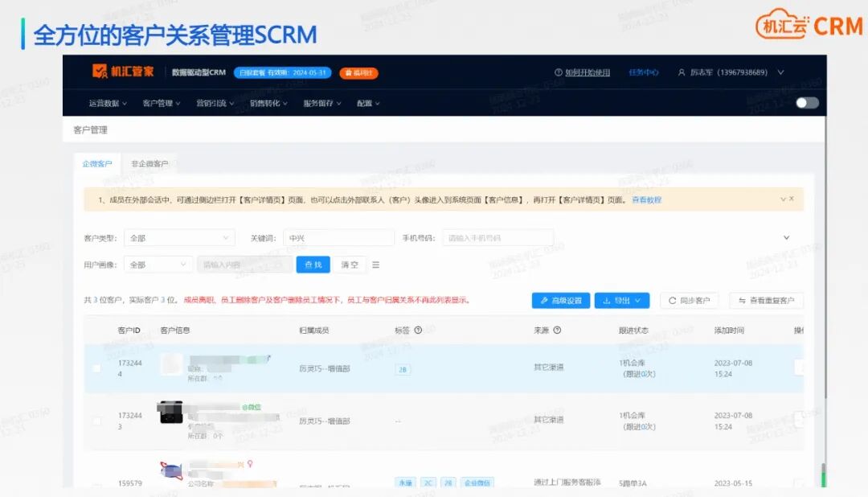Open the help tooltip beside 标签 column header
Image resolution: width=868 pixels, height=497 pixels.
click(x=418, y=329)
